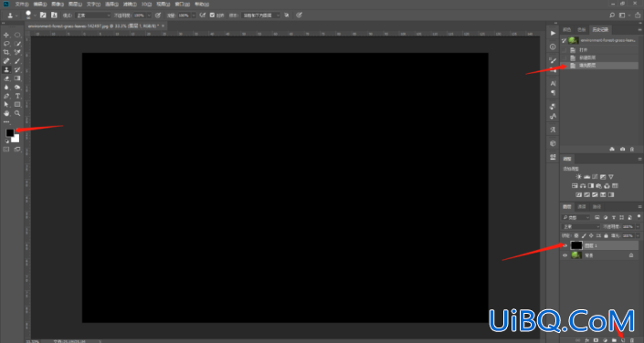This screenshot has height=343, width=644.
Task: Select the Move tool
Action: click(6, 35)
